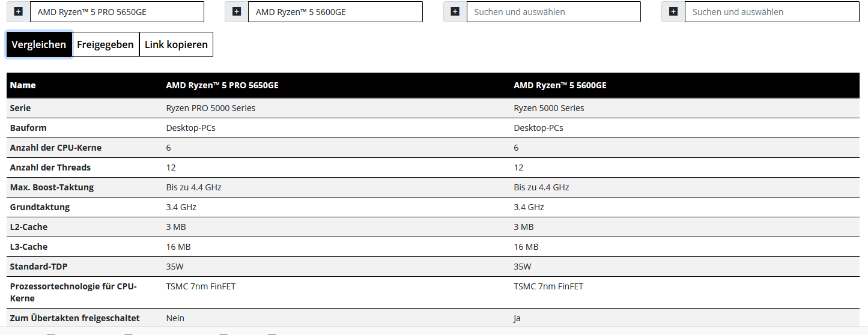
Task: Click the 'Name' table header cell
Action: (x=23, y=85)
